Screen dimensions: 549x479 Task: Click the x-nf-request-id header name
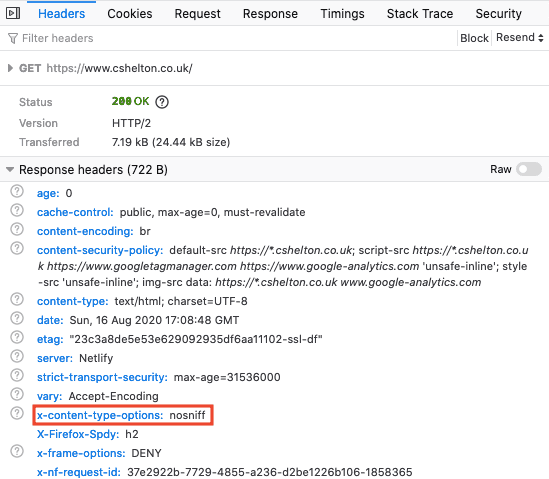pyautogui.click(x=79, y=472)
